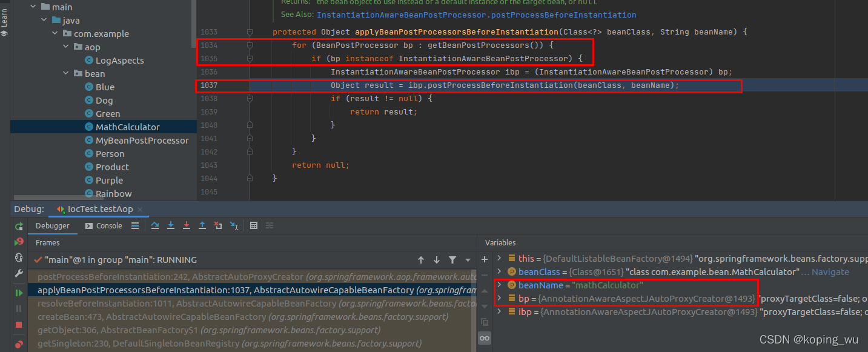Expand the 'this' variable node

(499, 259)
